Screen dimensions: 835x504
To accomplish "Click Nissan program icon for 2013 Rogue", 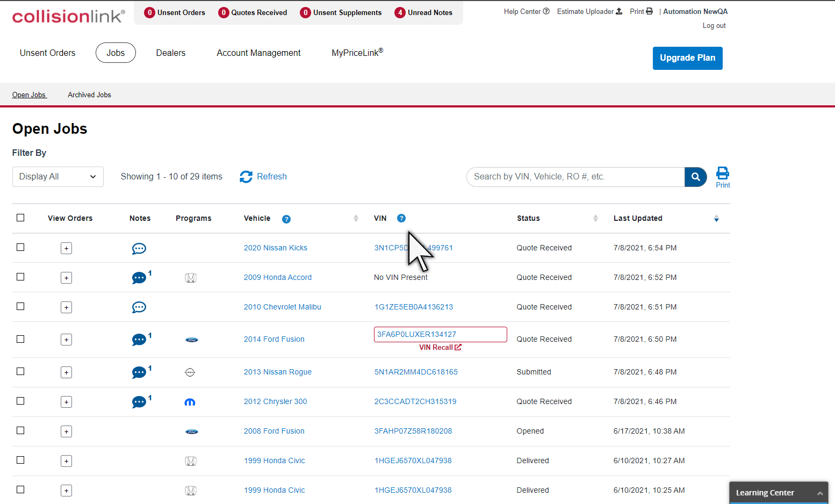I will pos(190,372).
